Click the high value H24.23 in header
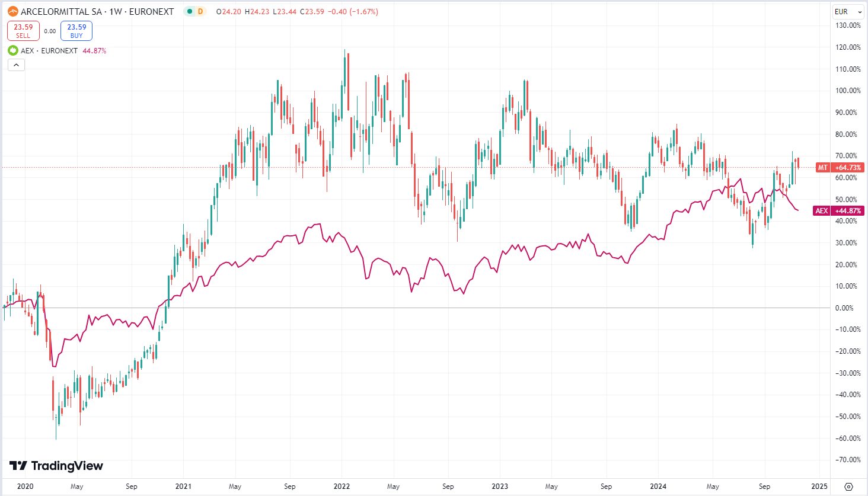868x496 pixels. pyautogui.click(x=257, y=11)
